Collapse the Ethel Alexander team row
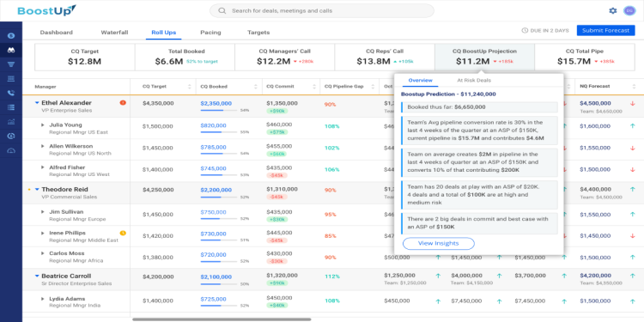Screen dimensions: 644x322 coord(37,103)
